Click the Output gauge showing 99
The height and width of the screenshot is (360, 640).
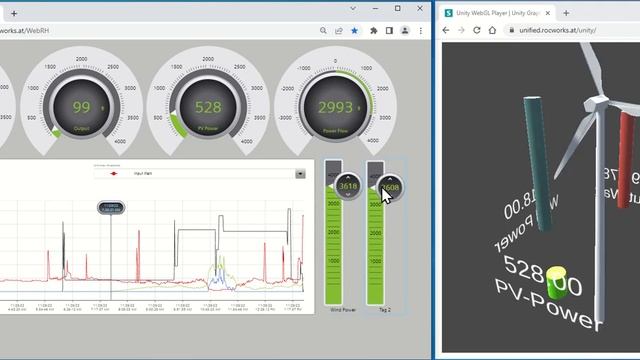tap(82, 107)
